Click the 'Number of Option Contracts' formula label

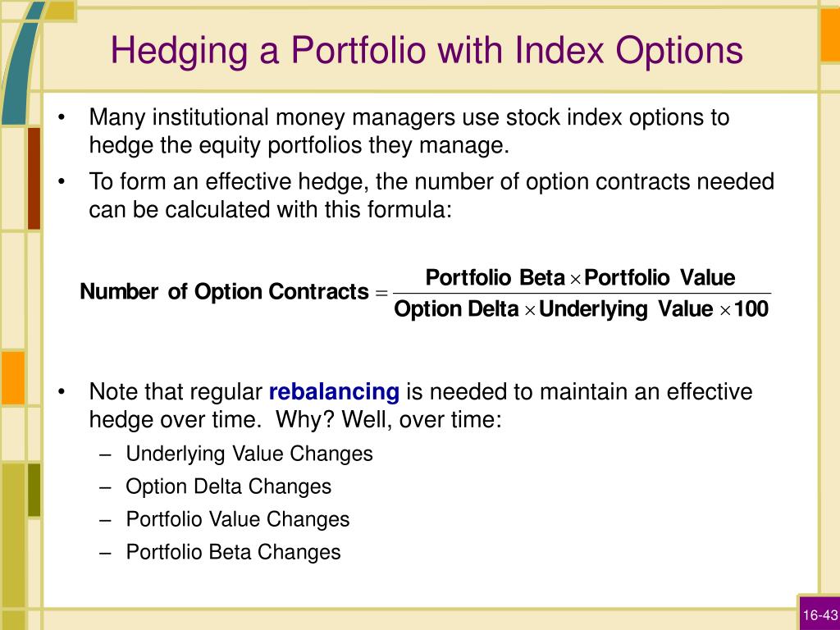point(224,292)
